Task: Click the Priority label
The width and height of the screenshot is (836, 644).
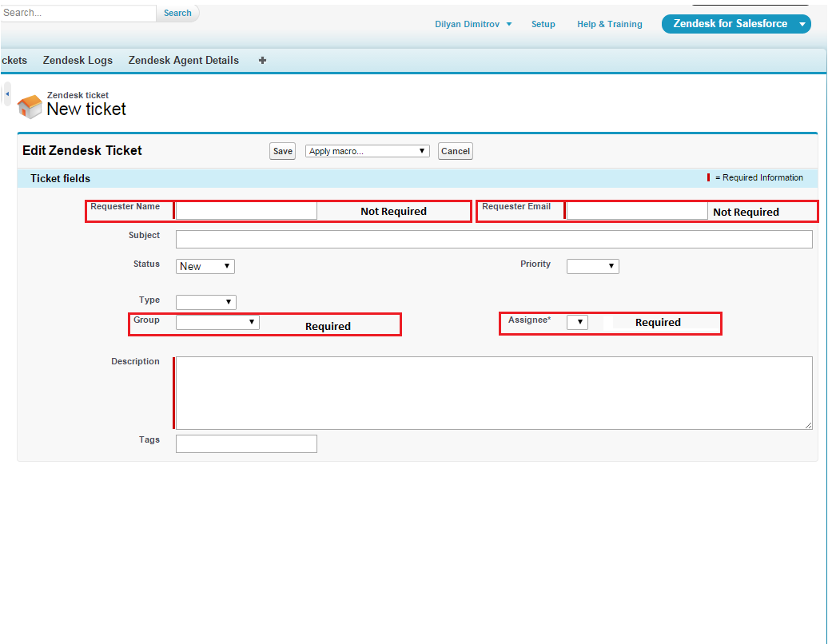Action: pyautogui.click(x=535, y=264)
